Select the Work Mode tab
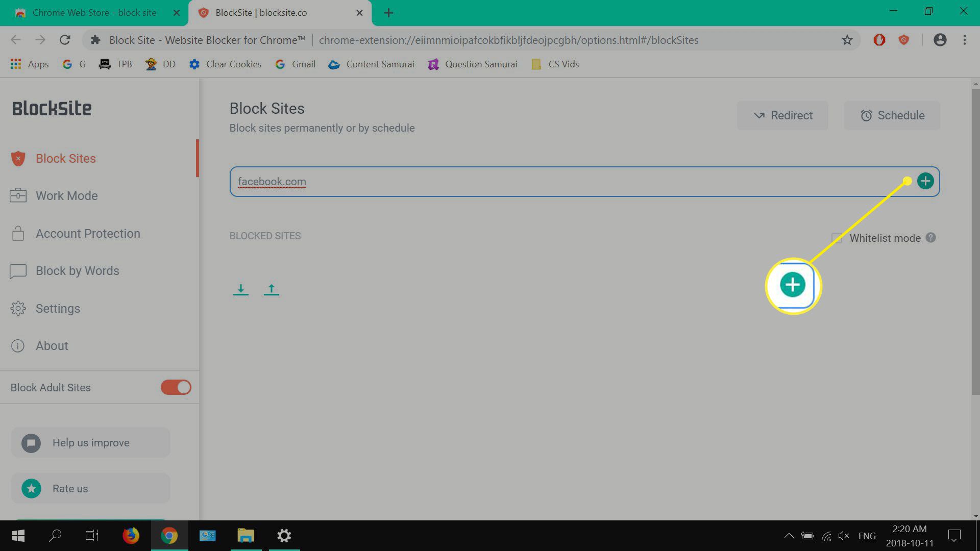Screen dimensions: 980x551 (x=66, y=196)
